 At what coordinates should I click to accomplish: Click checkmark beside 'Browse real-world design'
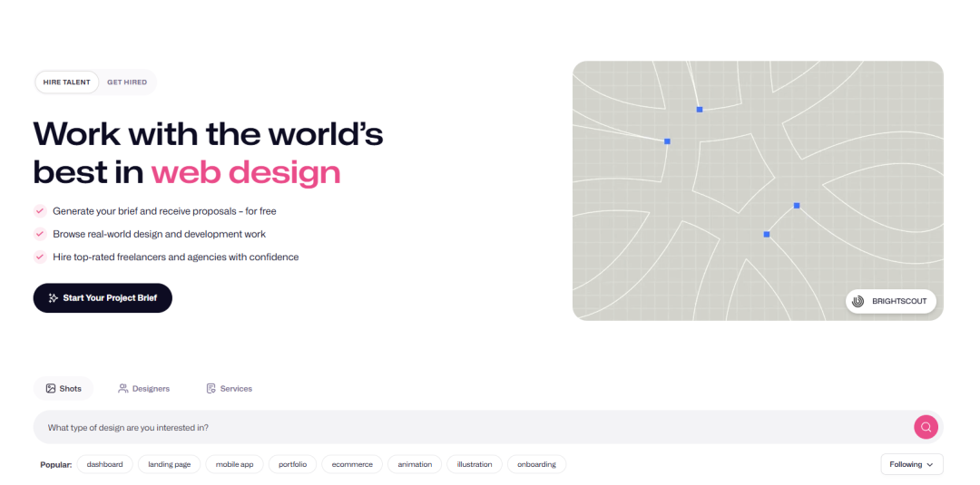click(40, 234)
